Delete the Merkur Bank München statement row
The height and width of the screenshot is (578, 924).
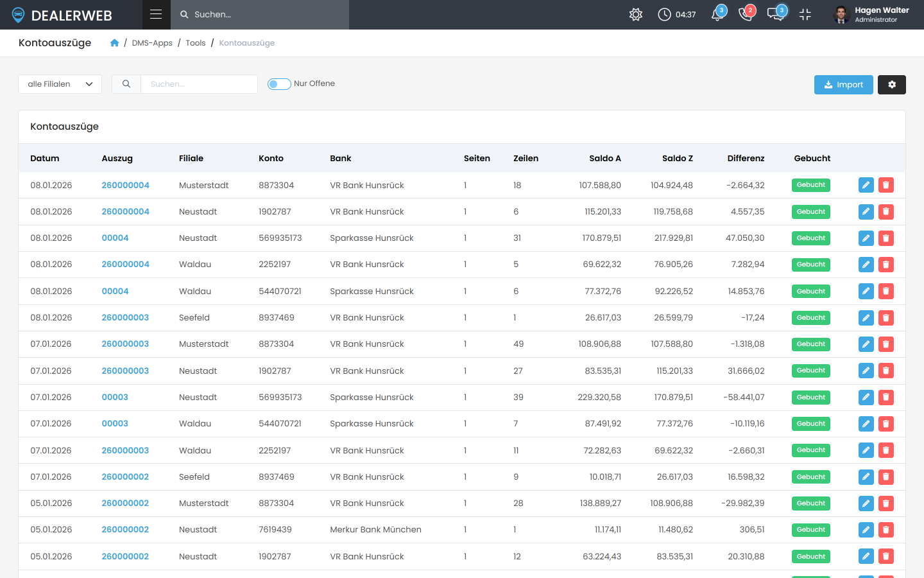(886, 530)
